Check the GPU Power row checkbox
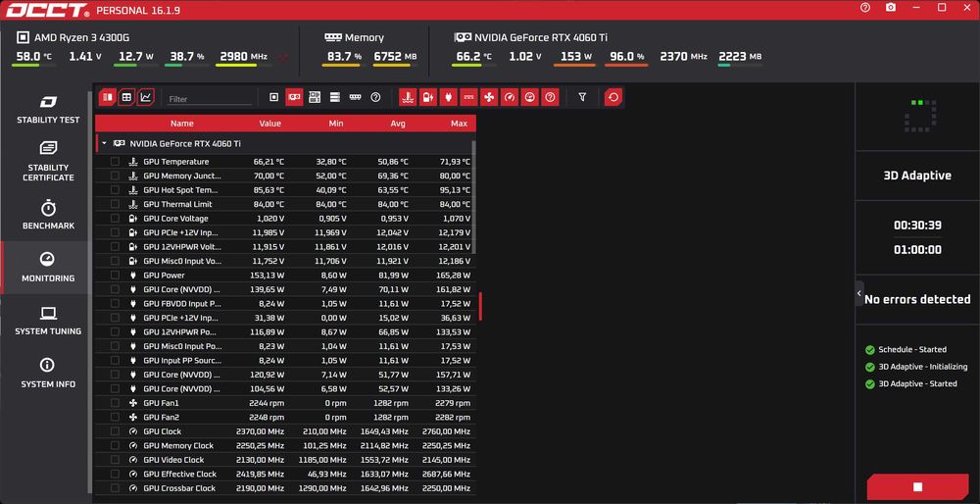 click(115, 276)
